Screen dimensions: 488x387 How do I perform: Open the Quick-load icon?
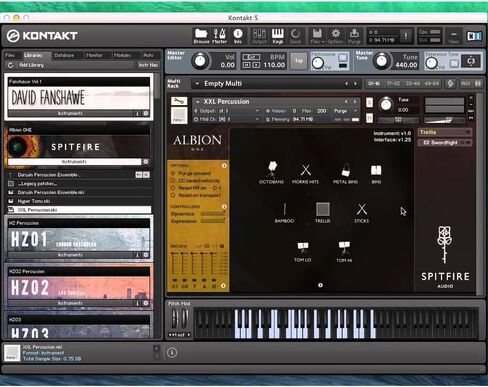(x=295, y=36)
